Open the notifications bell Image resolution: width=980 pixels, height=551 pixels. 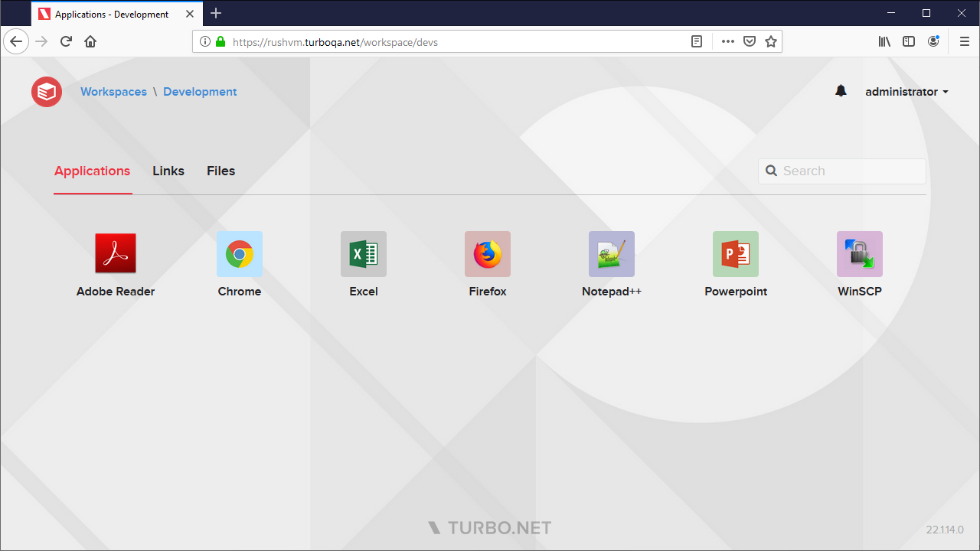click(x=841, y=91)
